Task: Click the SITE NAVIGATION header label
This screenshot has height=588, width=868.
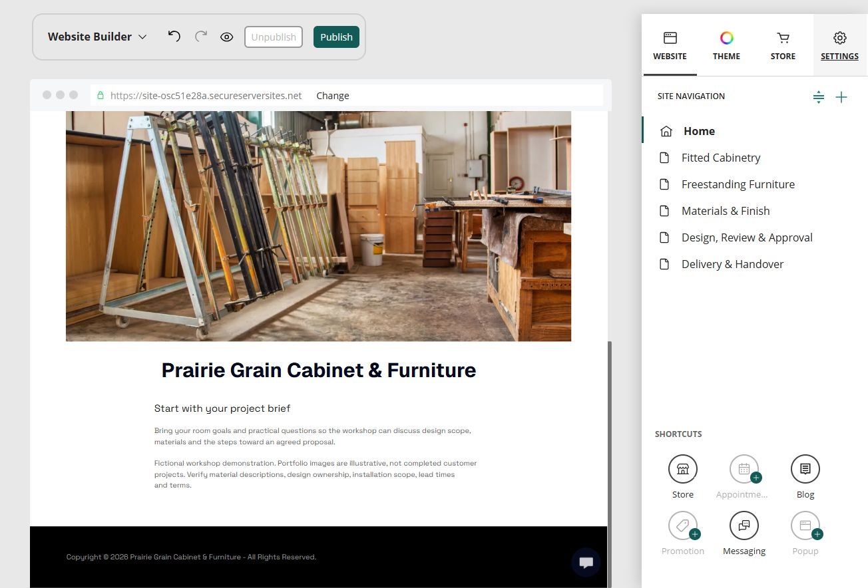Action: coord(691,96)
